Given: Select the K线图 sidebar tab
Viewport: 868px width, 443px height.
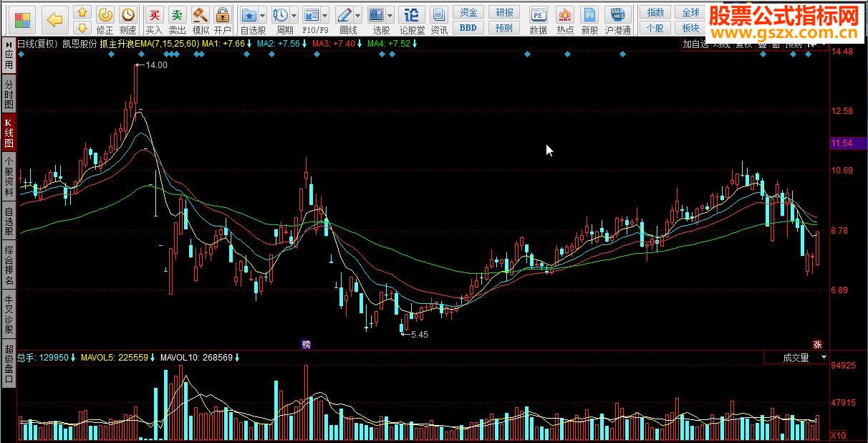Looking at the screenshot, I should tap(9, 133).
